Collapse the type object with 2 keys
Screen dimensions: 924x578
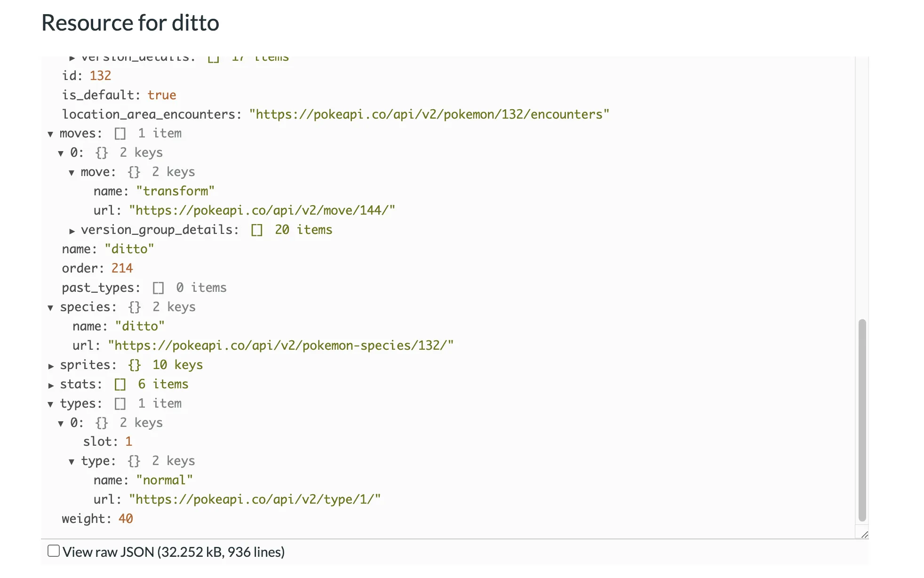72,462
